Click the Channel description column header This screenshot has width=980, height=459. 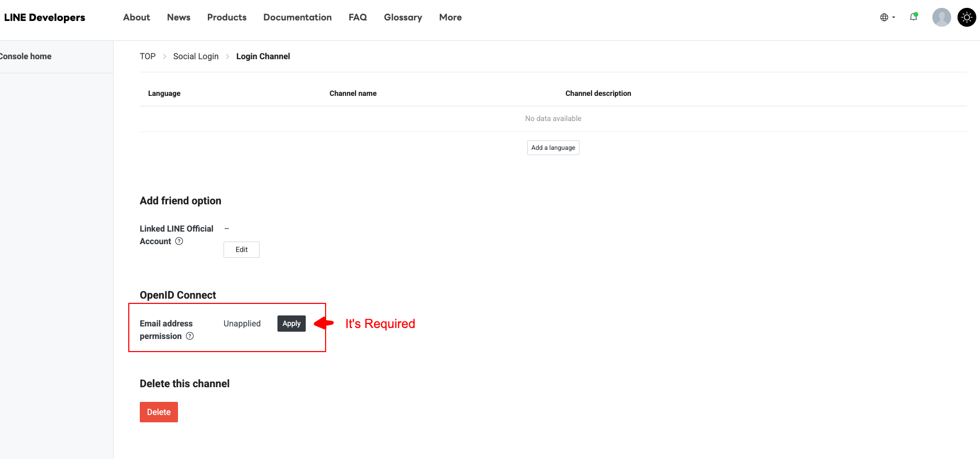pos(598,93)
